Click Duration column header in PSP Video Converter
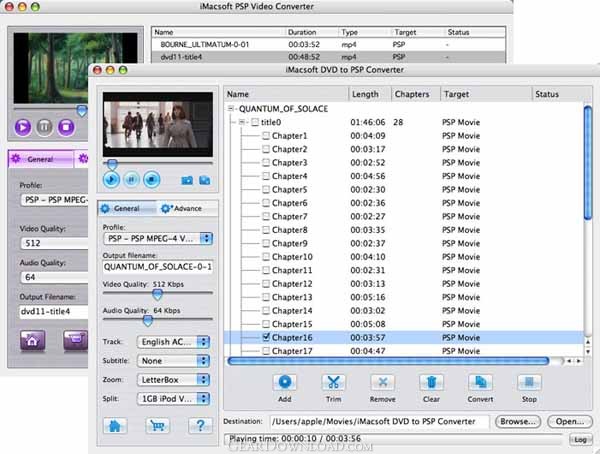Viewport: 600px width, 454px height. (x=311, y=32)
